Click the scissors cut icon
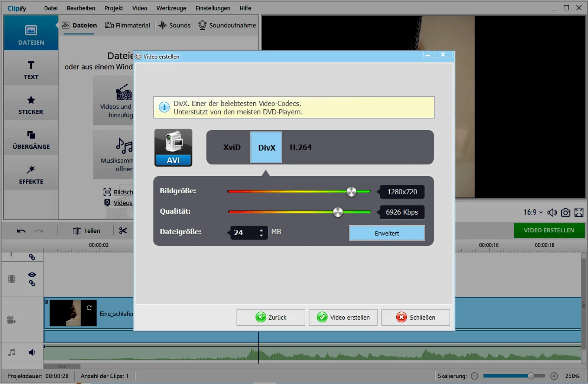Image resolution: width=588 pixels, height=384 pixels. point(123,231)
